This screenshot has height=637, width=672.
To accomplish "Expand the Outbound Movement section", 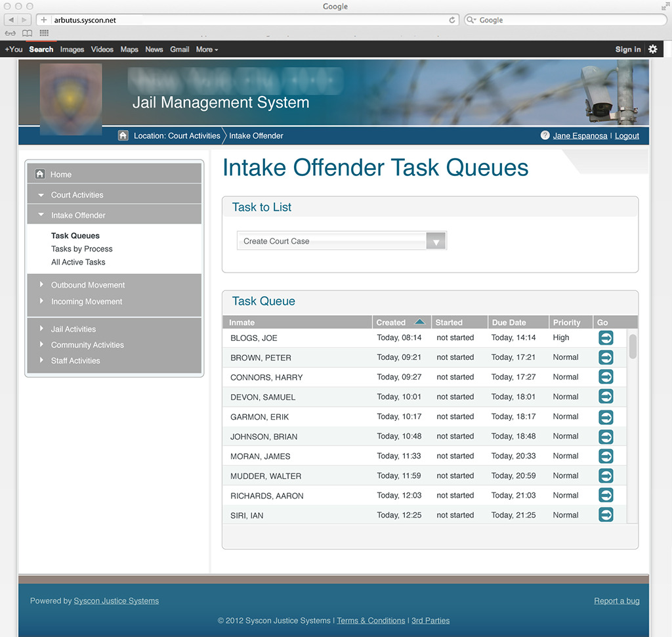I will 88,285.
